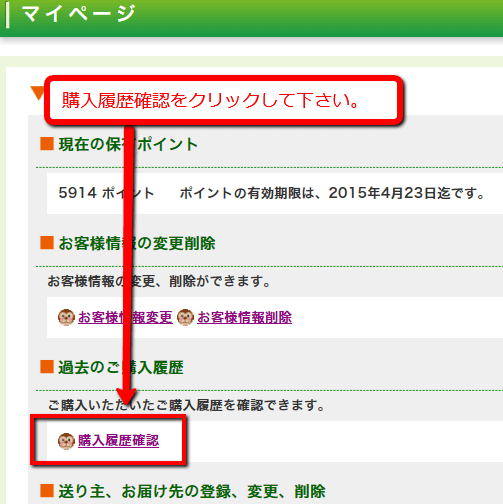Image resolution: width=503 pixels, height=504 pixels.
Task: Select the 過去のご購入履歴 heading
Action: click(x=121, y=367)
